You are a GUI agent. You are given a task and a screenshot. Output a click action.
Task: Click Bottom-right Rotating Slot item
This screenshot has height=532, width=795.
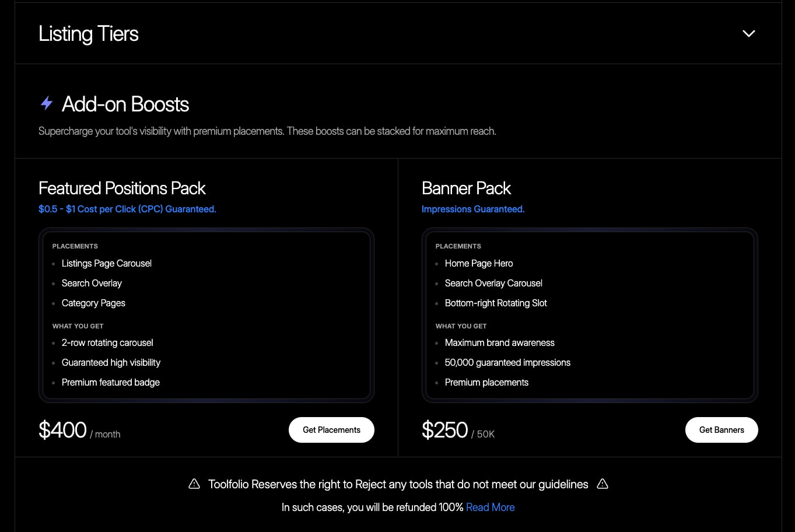pyautogui.click(x=496, y=303)
